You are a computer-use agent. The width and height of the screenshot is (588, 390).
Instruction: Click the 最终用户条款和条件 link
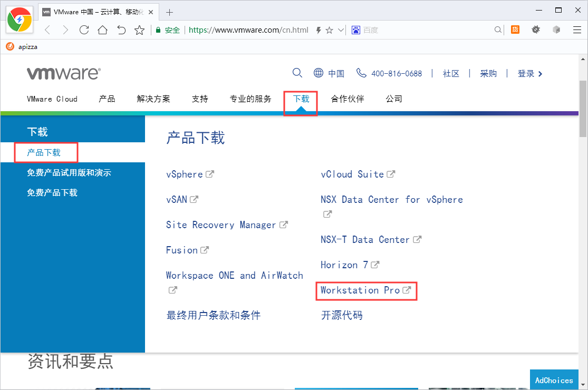pyautogui.click(x=214, y=315)
